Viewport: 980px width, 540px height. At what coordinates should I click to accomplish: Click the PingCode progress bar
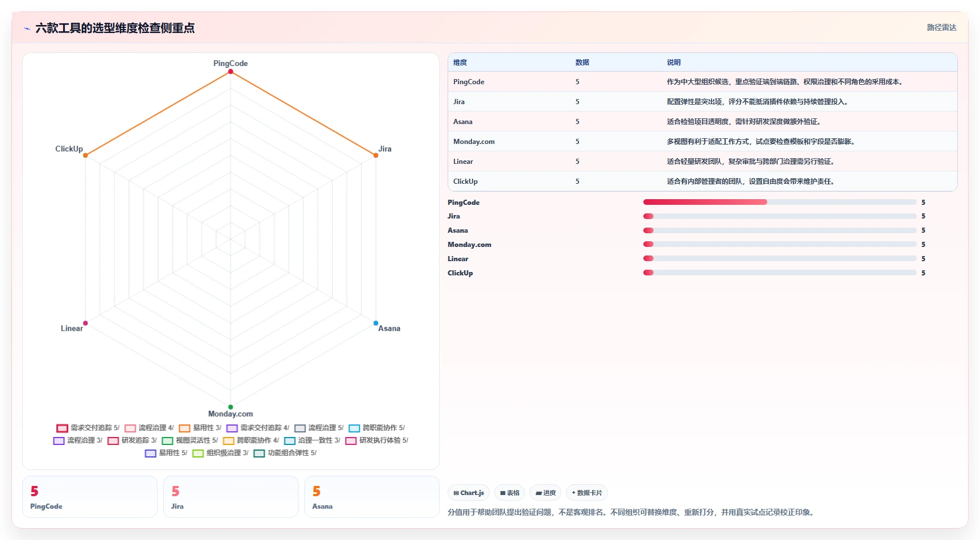coord(780,202)
